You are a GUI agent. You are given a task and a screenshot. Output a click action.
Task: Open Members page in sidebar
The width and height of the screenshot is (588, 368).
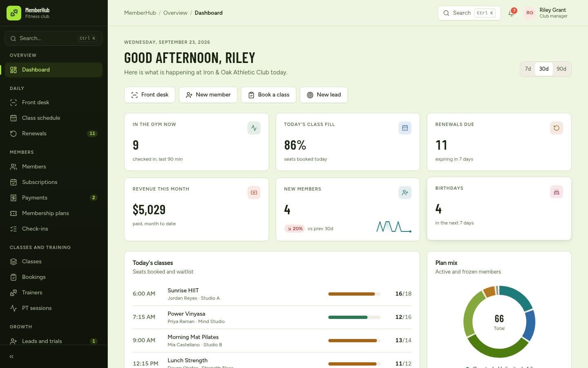point(53,166)
